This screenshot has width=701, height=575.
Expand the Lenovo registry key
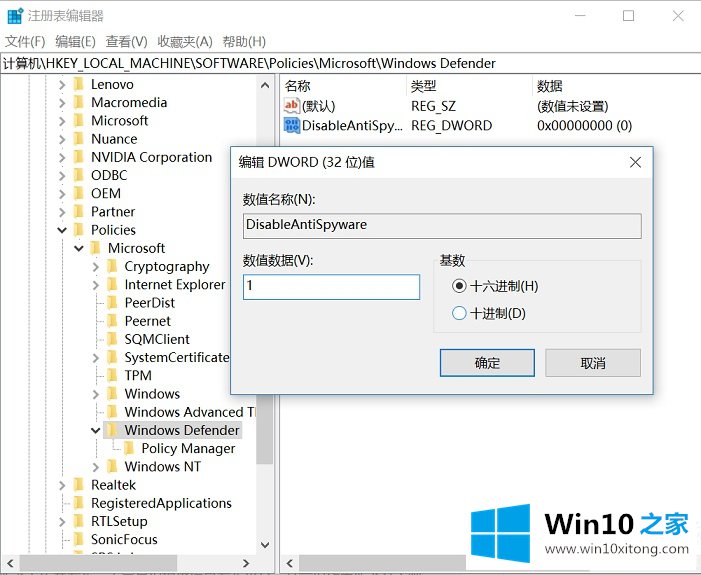pyautogui.click(x=62, y=85)
